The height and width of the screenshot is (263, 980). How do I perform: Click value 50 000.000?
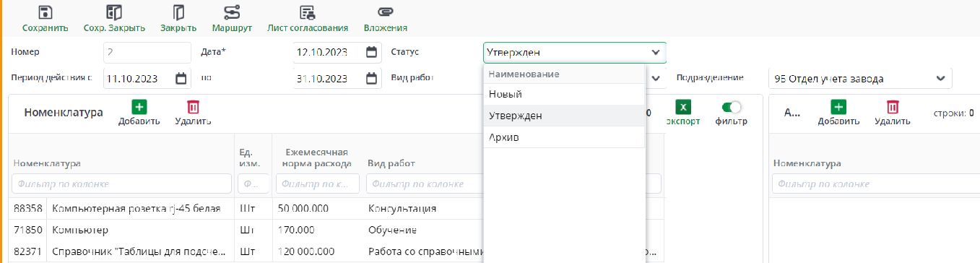(x=303, y=208)
